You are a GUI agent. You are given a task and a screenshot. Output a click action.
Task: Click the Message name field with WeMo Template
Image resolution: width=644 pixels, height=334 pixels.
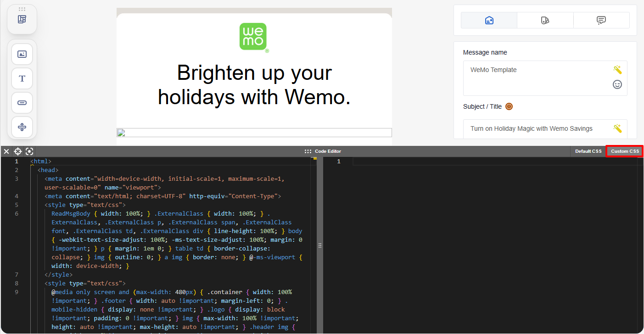[545, 78]
